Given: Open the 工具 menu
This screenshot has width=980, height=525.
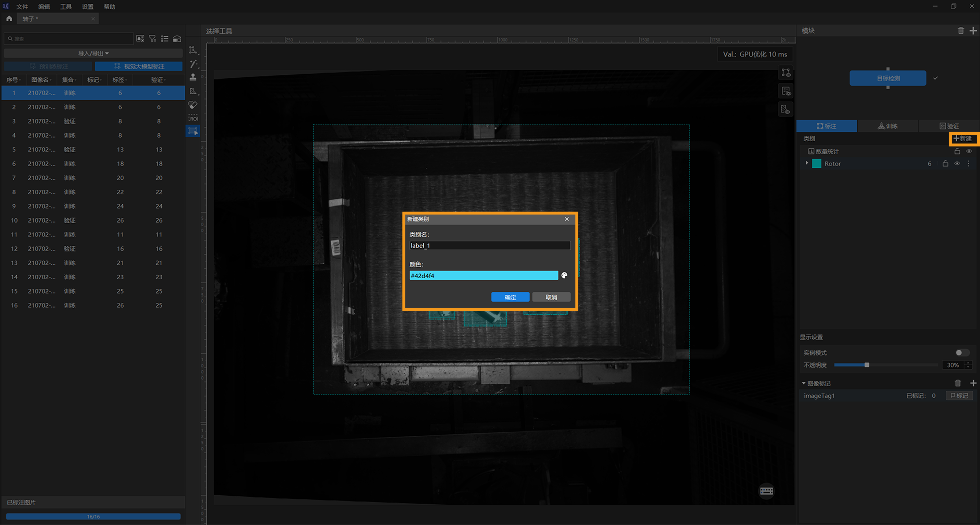Looking at the screenshot, I should pos(66,7).
